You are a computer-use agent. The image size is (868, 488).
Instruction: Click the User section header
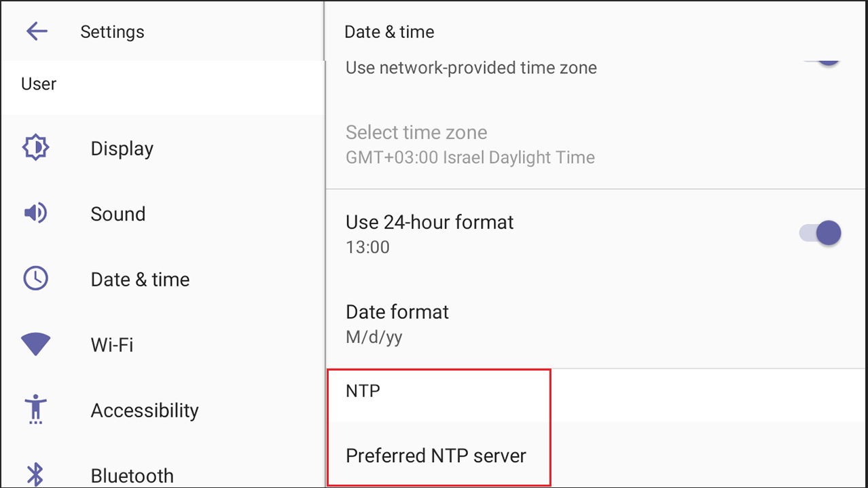coord(39,84)
